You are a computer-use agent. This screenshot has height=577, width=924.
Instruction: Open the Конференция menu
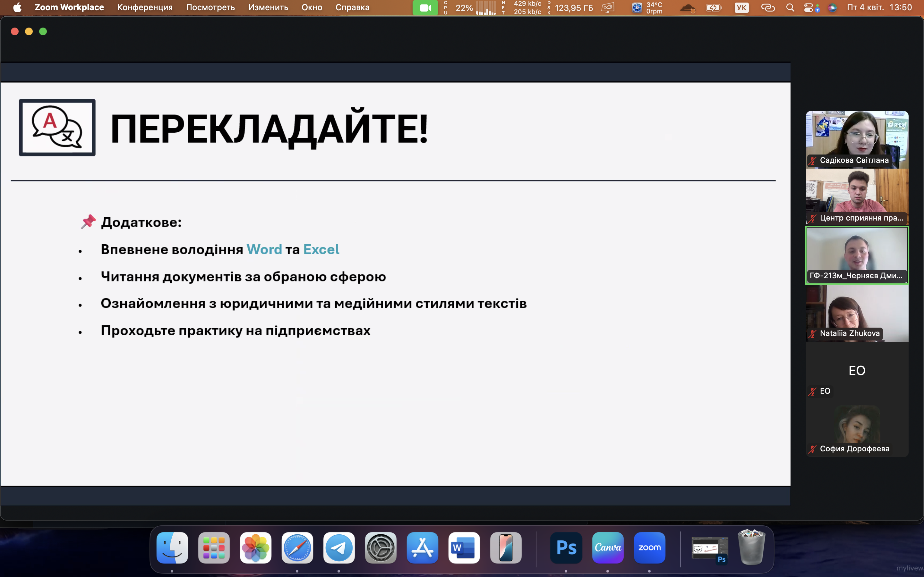[x=145, y=8]
